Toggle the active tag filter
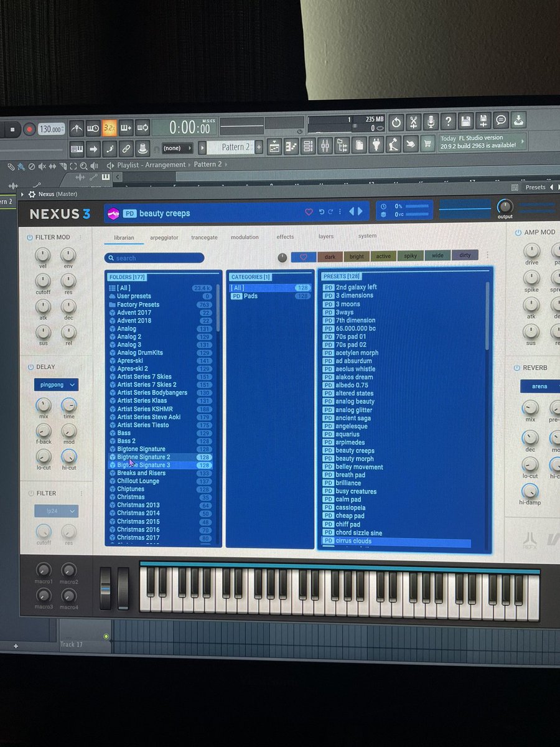The width and height of the screenshot is (560, 747). click(x=384, y=256)
